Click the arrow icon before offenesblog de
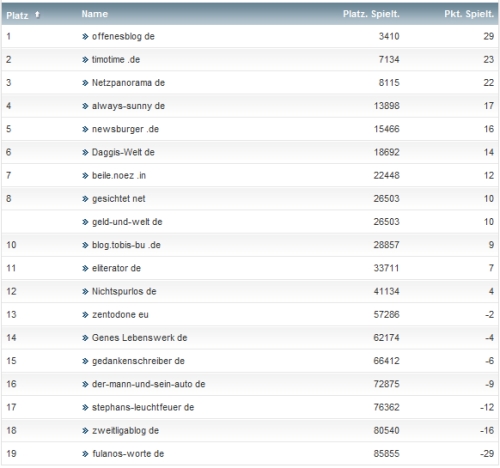The image size is (500, 468). [x=85, y=37]
